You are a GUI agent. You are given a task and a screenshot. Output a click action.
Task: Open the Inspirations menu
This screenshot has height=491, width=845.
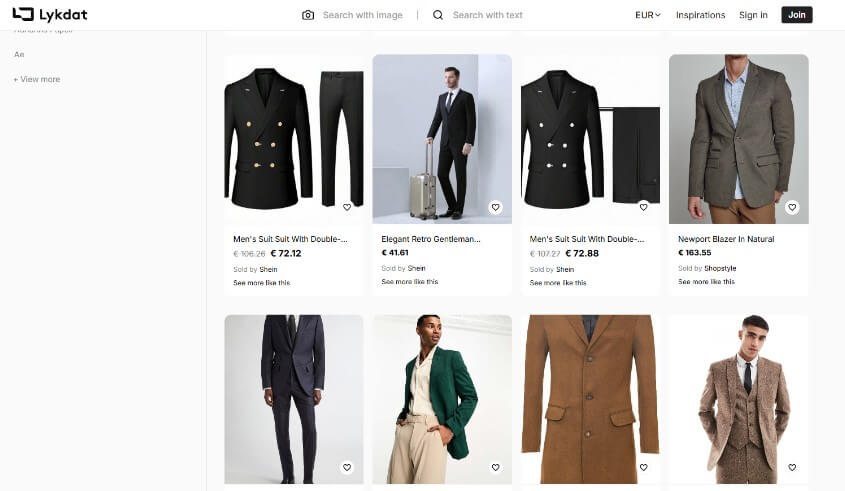[700, 15]
